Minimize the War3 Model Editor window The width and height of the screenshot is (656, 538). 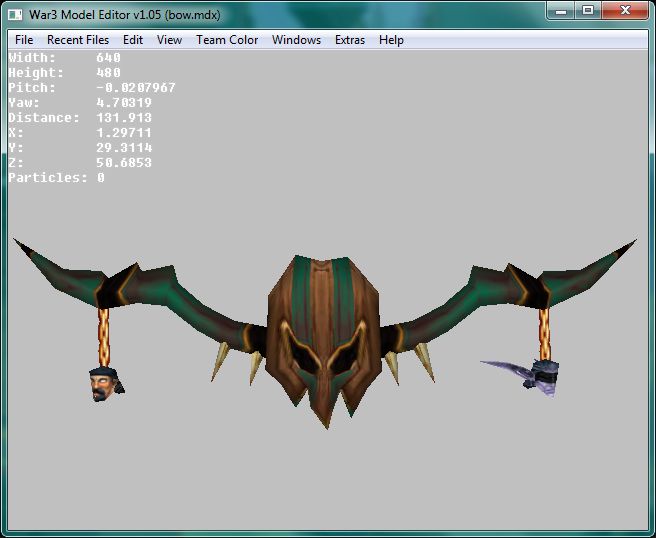tap(561, 10)
